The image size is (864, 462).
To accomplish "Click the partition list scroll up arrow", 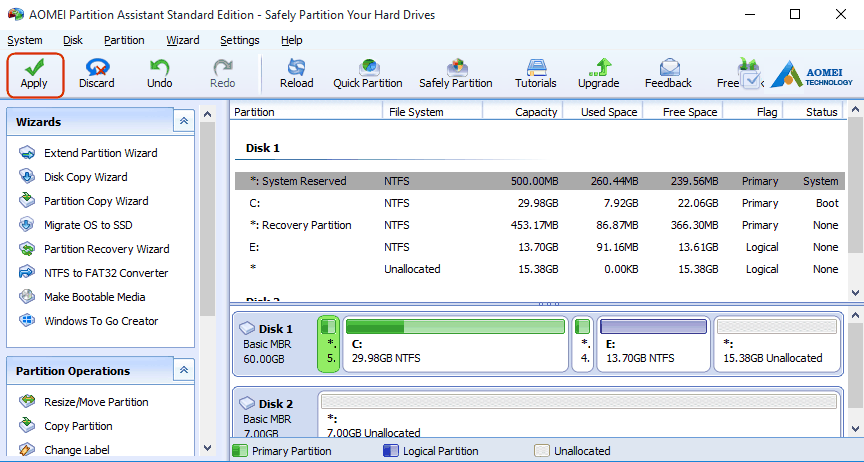I will pyautogui.click(x=855, y=110).
